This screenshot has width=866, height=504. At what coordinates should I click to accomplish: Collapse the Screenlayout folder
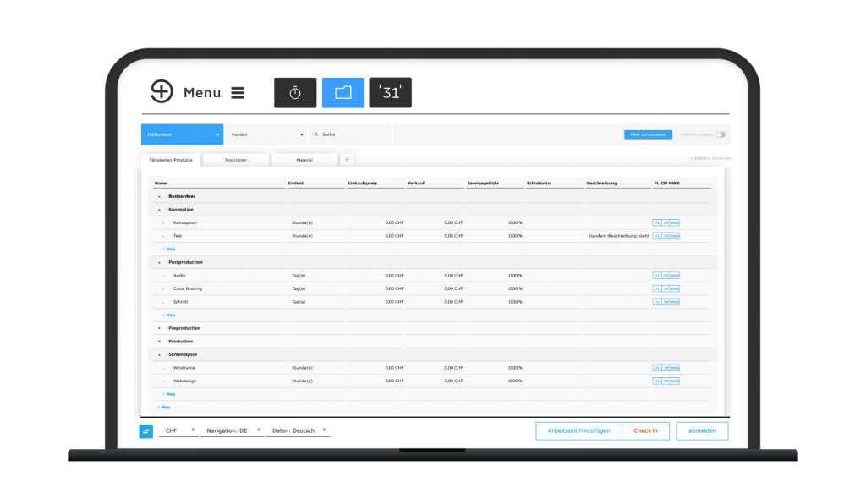coord(160,355)
